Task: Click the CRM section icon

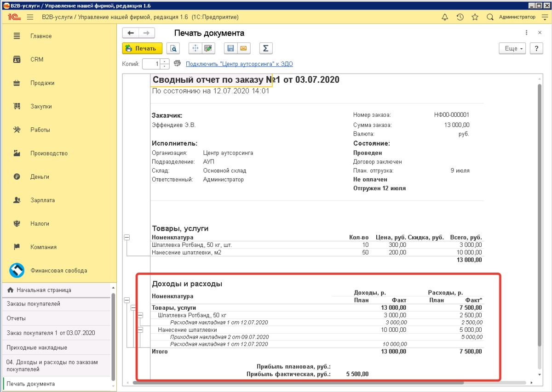Action: (17, 59)
